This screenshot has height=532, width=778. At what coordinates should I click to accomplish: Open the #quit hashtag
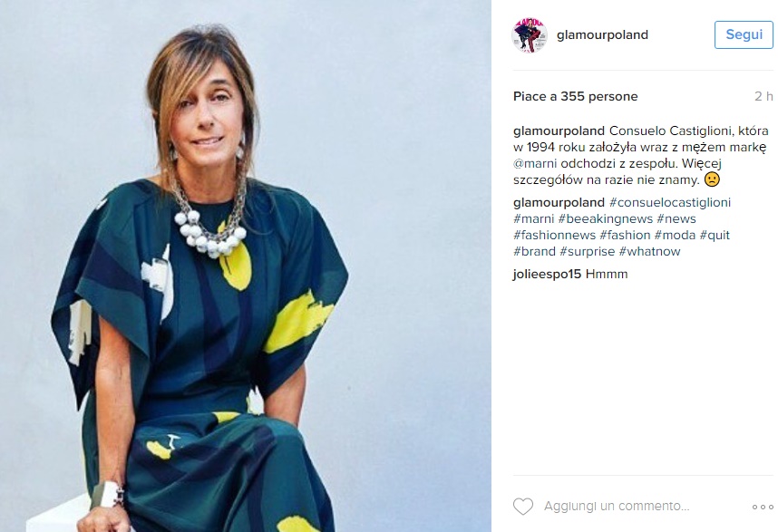point(715,235)
